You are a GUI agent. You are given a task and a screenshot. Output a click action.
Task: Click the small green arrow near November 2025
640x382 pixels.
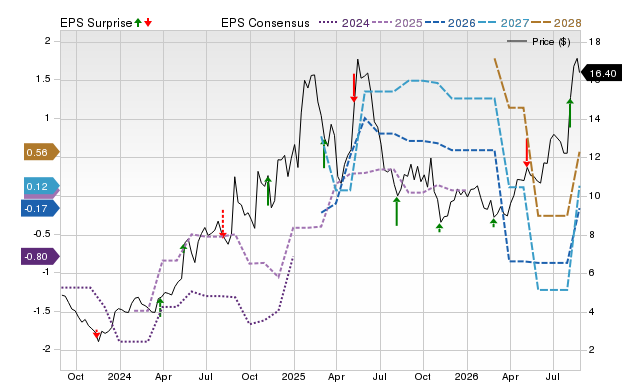[440, 228]
